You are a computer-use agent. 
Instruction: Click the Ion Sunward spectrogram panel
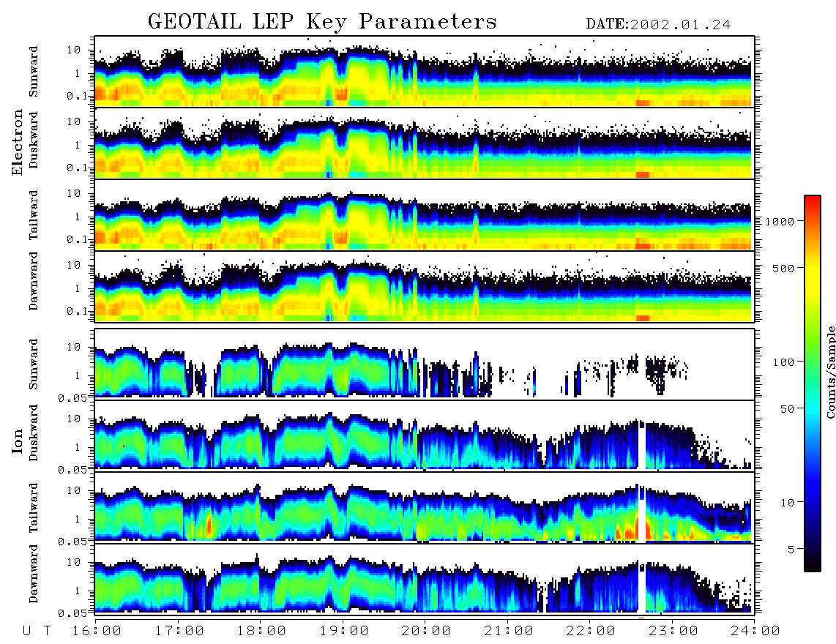click(425, 364)
